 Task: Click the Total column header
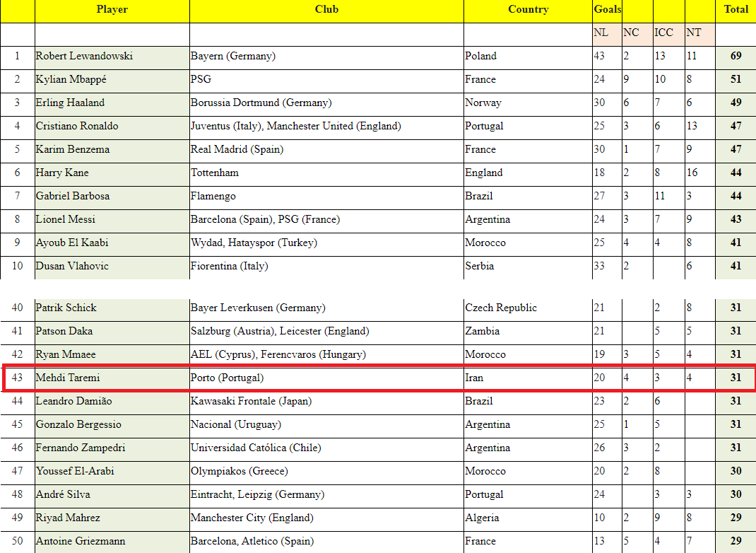736,10
